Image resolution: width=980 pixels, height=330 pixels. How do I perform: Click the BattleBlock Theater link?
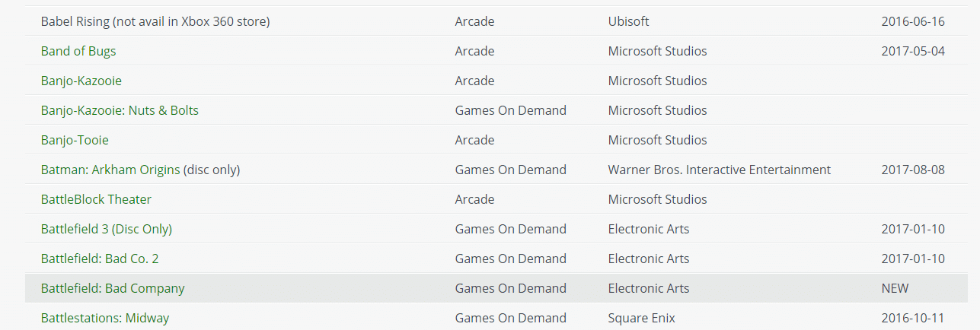pos(96,199)
